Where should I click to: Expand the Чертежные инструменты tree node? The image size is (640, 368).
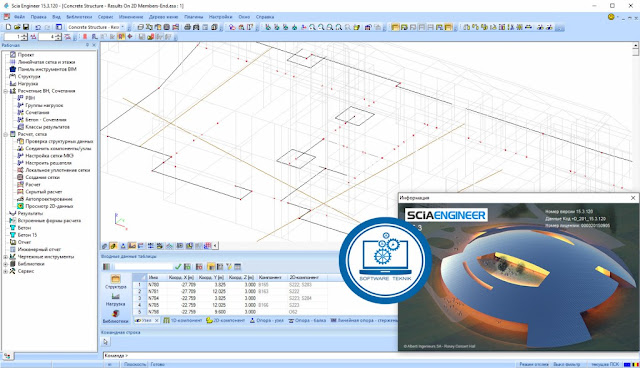coord(6,257)
